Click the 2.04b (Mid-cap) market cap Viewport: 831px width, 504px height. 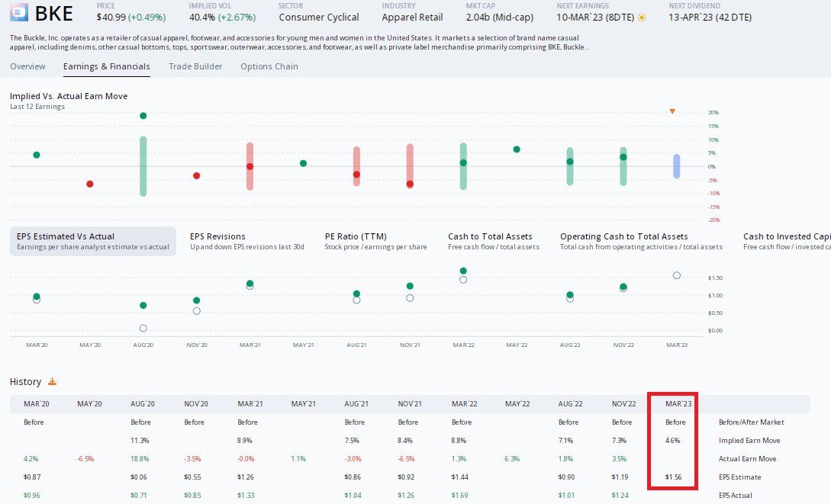pyautogui.click(x=500, y=18)
